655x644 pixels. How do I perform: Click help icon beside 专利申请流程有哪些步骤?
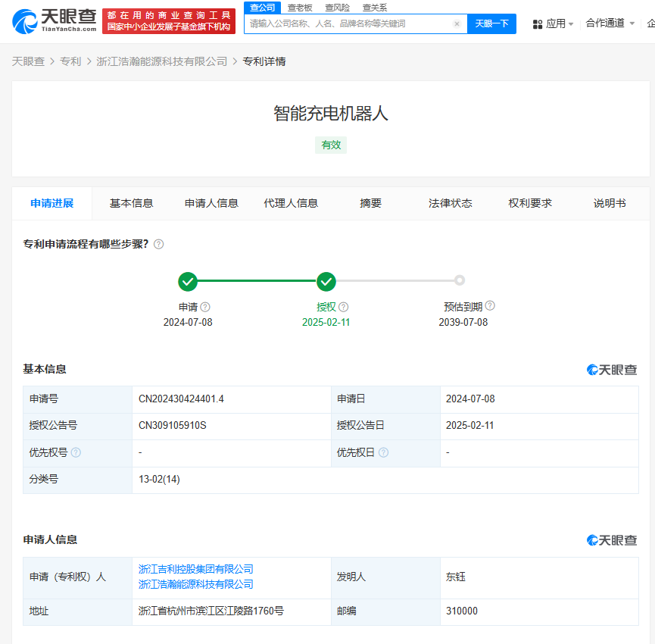(x=158, y=244)
